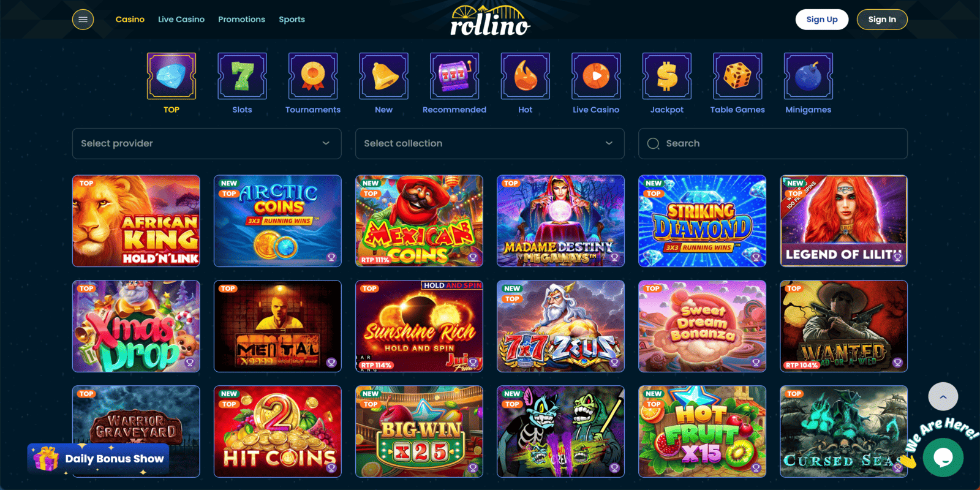Open the Hot flame category icon

click(526, 76)
